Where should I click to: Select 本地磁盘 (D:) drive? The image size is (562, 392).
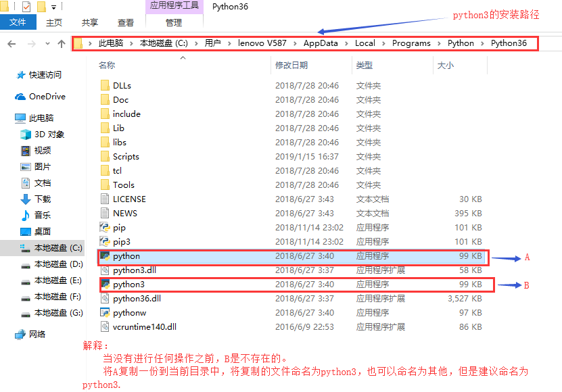pos(51,264)
